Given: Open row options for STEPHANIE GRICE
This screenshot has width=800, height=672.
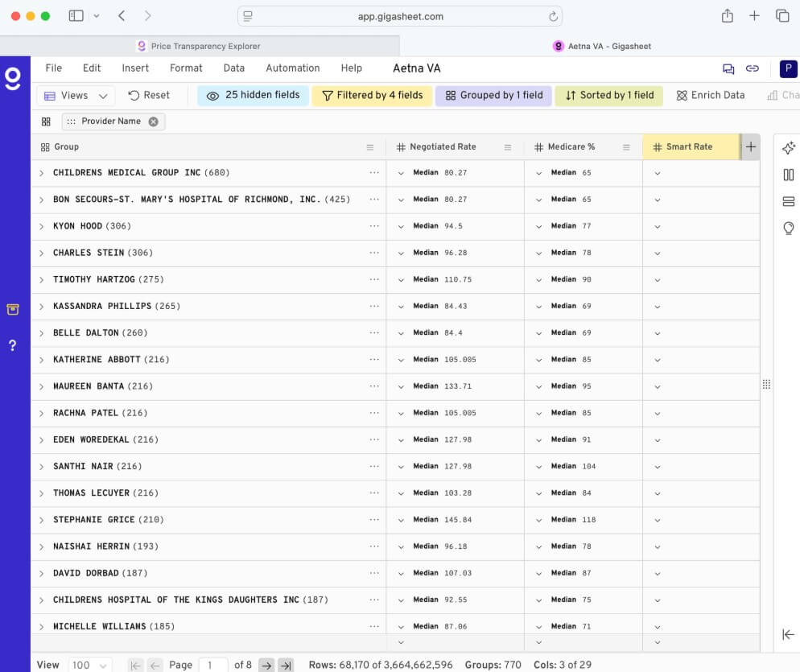Looking at the screenshot, I should [x=374, y=519].
